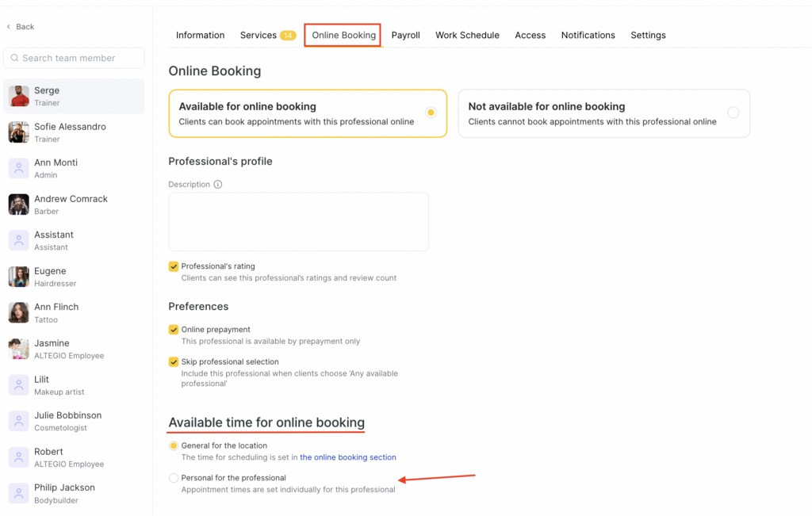Click Ann Monti's placeholder avatar icon

pyautogui.click(x=19, y=168)
